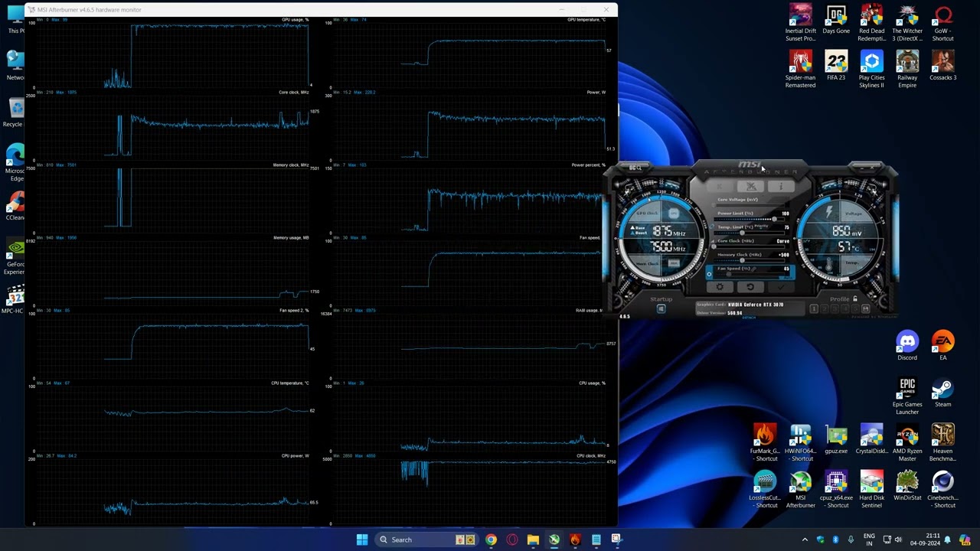Open MSI Afterburner desktop shortcut
Screen dimensions: 980x551
[x=800, y=490]
